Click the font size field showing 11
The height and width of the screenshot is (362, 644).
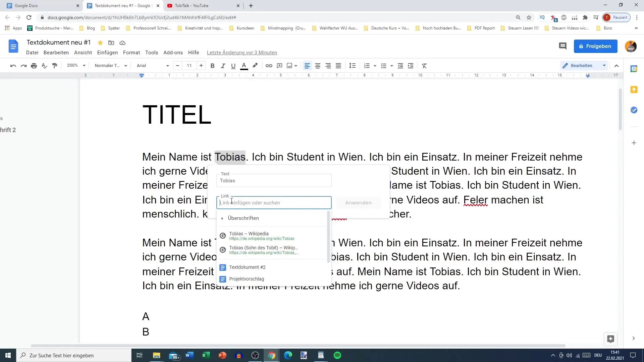pos(189,66)
